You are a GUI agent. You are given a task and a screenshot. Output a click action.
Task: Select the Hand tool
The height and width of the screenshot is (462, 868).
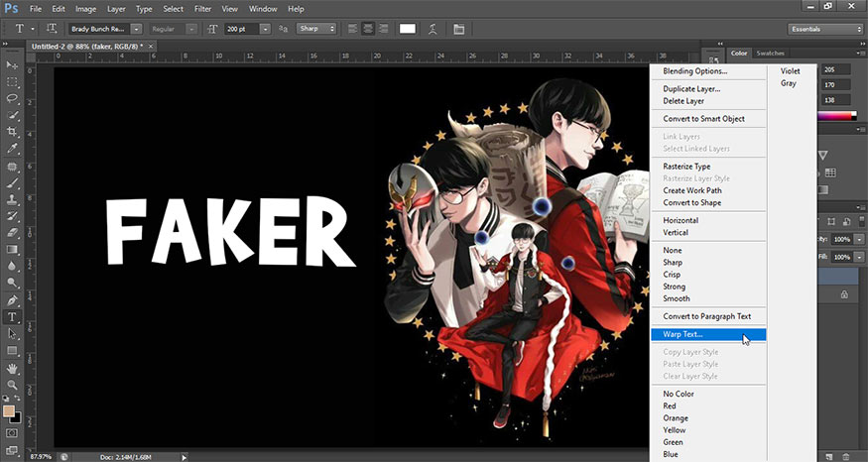[12, 368]
